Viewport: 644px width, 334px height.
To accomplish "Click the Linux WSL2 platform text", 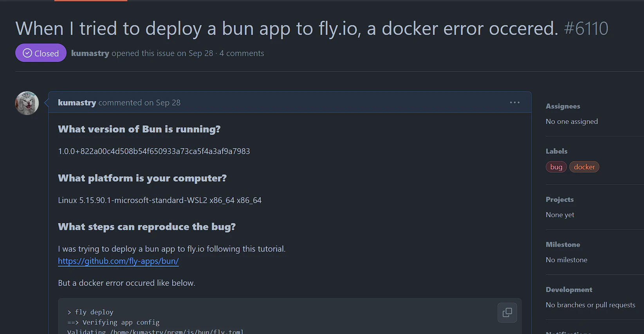I will point(160,200).
